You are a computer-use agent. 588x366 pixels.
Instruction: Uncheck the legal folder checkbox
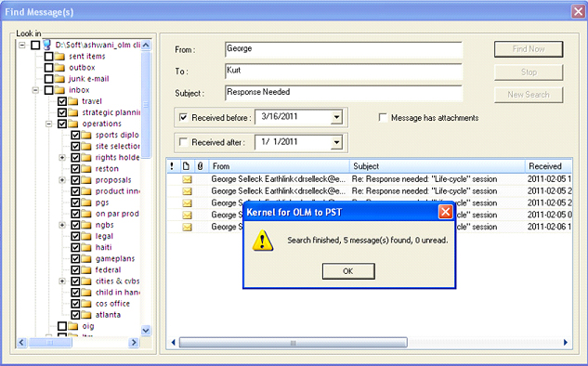[x=75, y=236]
